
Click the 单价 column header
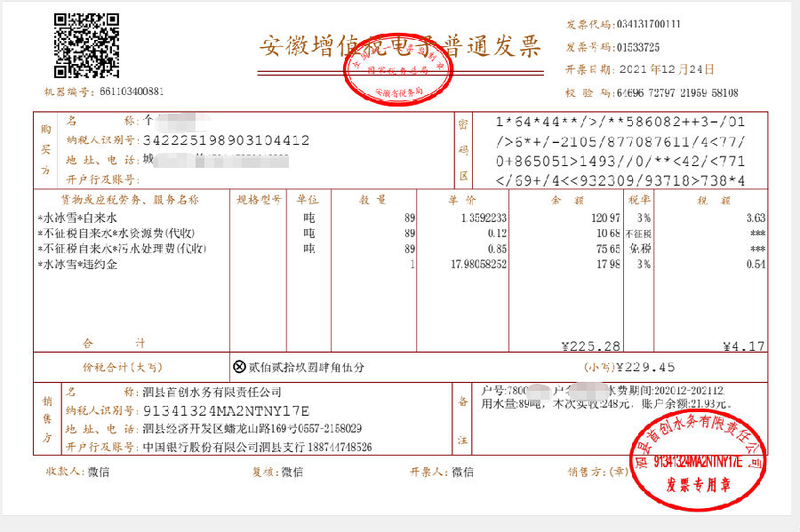461,200
